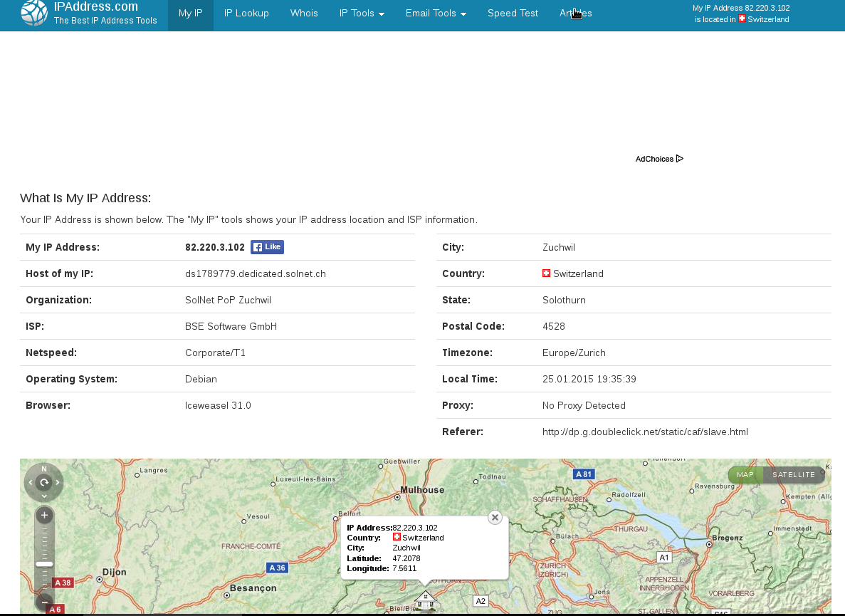Screen dimensions: 845x616
Task: Click ISP value BSE Software GmbH
Action: coord(231,327)
